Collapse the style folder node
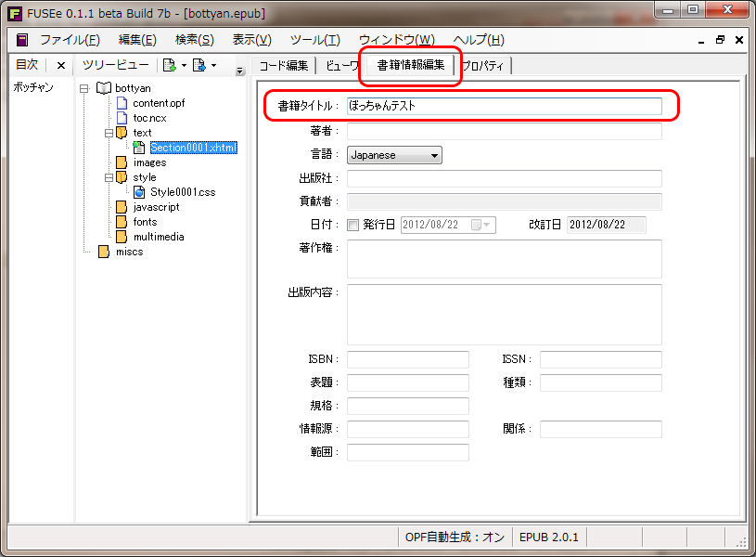 point(109,177)
